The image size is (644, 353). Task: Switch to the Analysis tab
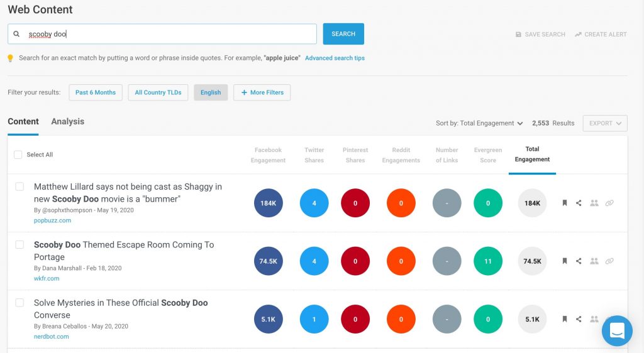(68, 122)
